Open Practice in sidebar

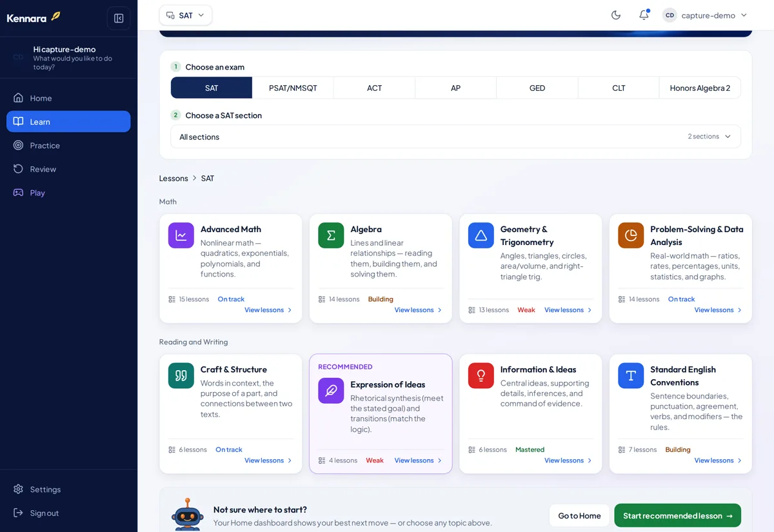pos(68,145)
